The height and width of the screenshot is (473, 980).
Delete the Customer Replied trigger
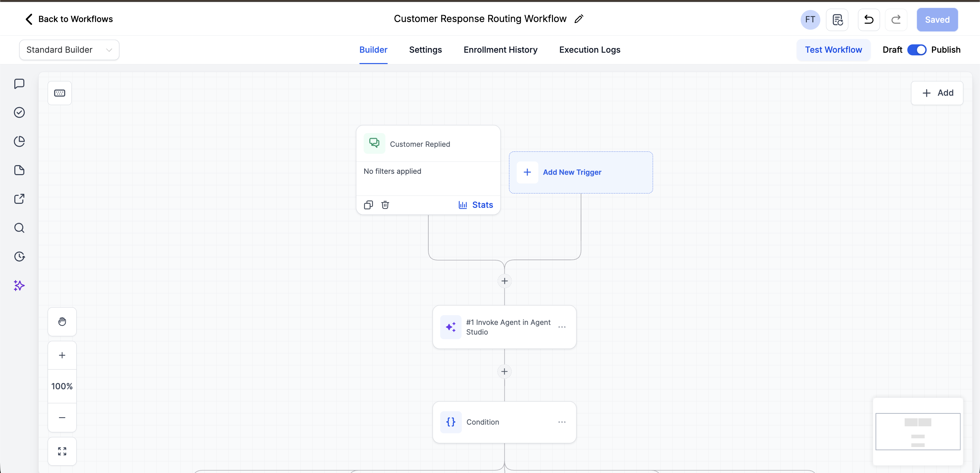pyautogui.click(x=385, y=205)
